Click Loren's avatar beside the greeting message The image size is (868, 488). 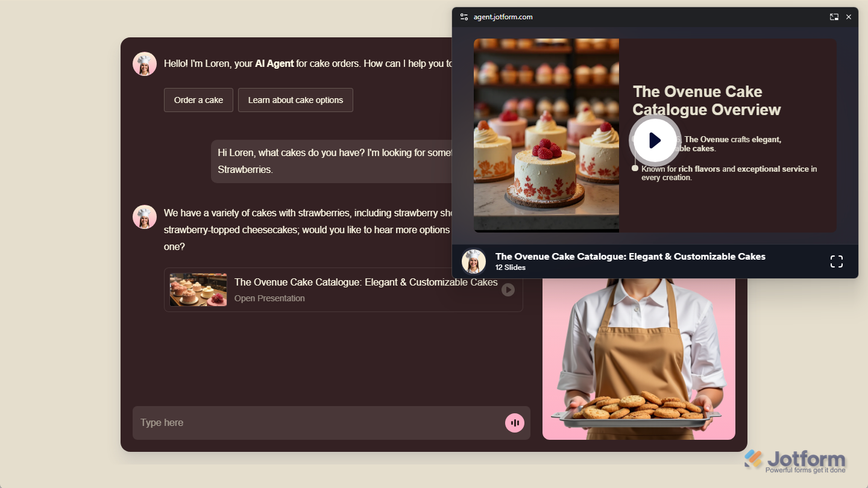[145, 64]
